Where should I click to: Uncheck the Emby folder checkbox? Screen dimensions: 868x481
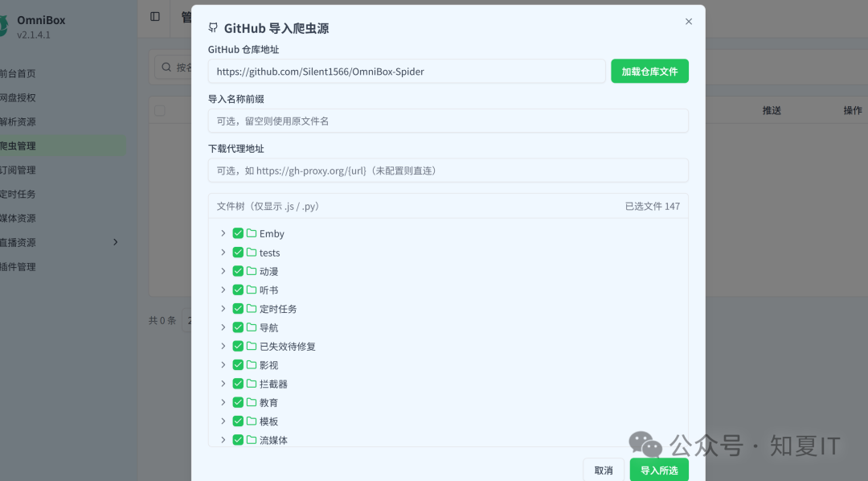pyautogui.click(x=238, y=233)
